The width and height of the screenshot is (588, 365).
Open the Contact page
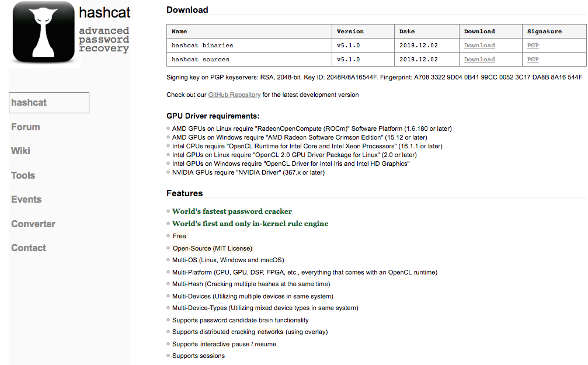29,248
